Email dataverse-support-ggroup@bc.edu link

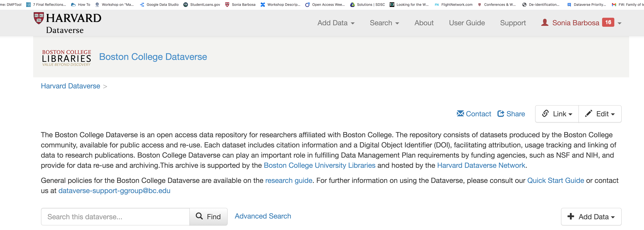coord(114,191)
